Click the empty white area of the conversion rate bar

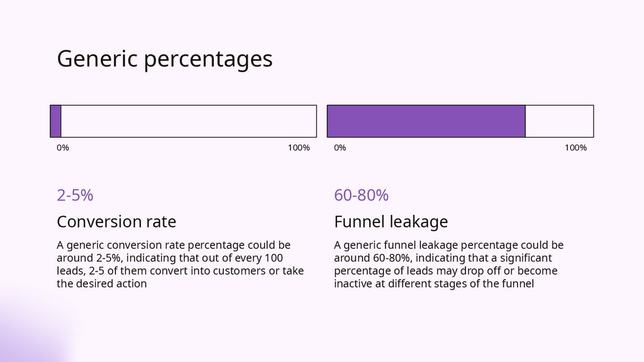(189, 121)
